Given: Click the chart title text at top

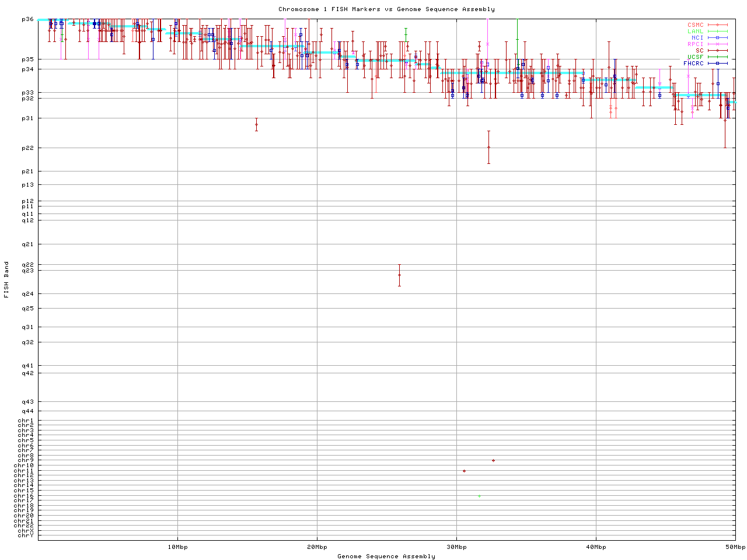Looking at the screenshot, I should pos(386,9).
